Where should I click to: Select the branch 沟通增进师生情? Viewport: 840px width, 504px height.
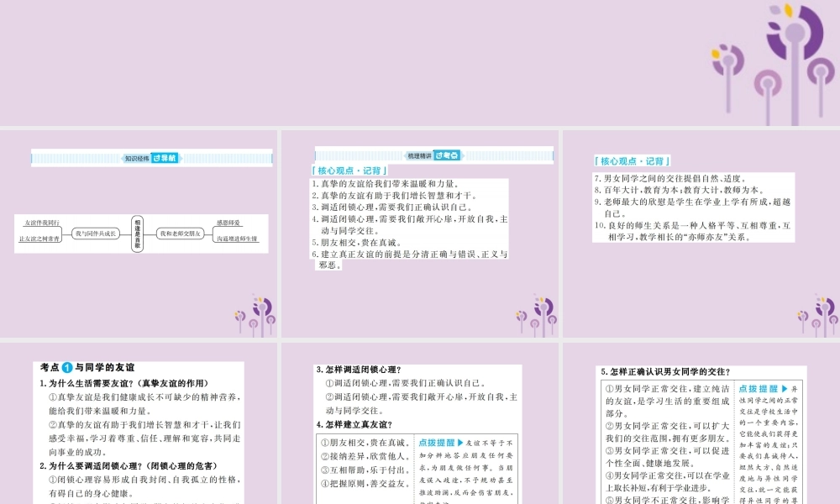[236, 239]
